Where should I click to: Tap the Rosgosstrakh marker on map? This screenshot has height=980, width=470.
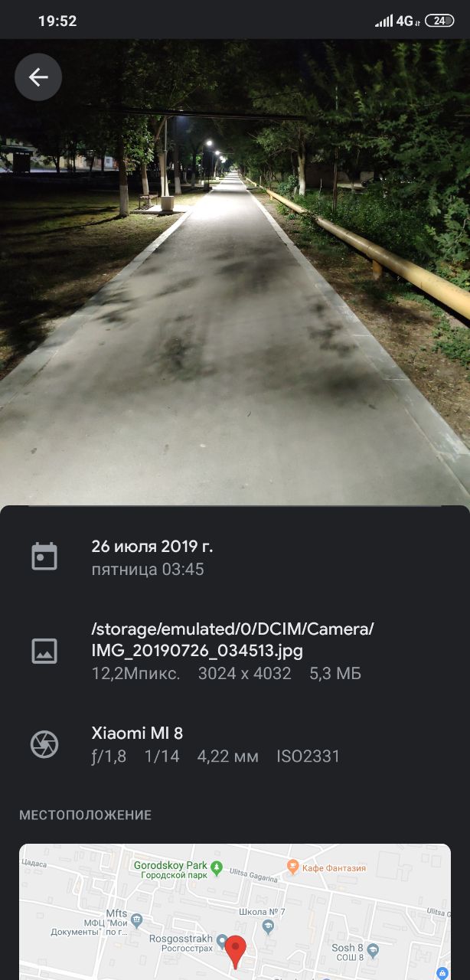tap(223, 941)
